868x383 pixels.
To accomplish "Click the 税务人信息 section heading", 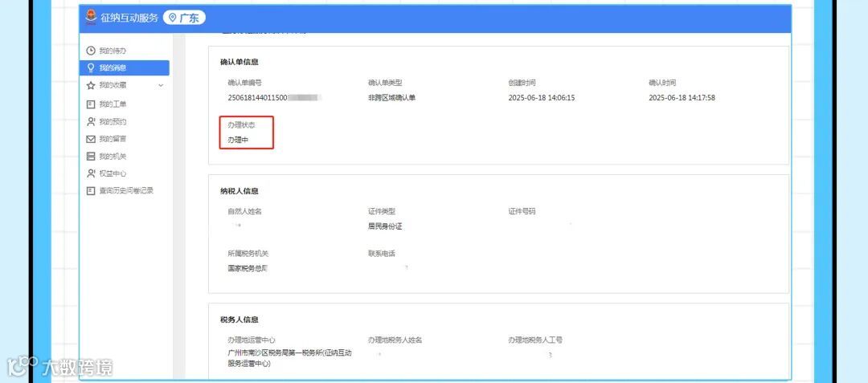I will click(x=240, y=320).
